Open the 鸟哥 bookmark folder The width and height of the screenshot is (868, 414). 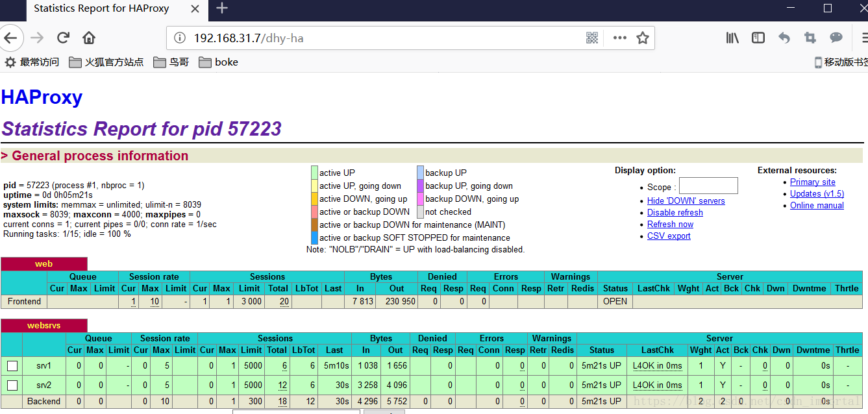pyautogui.click(x=171, y=62)
